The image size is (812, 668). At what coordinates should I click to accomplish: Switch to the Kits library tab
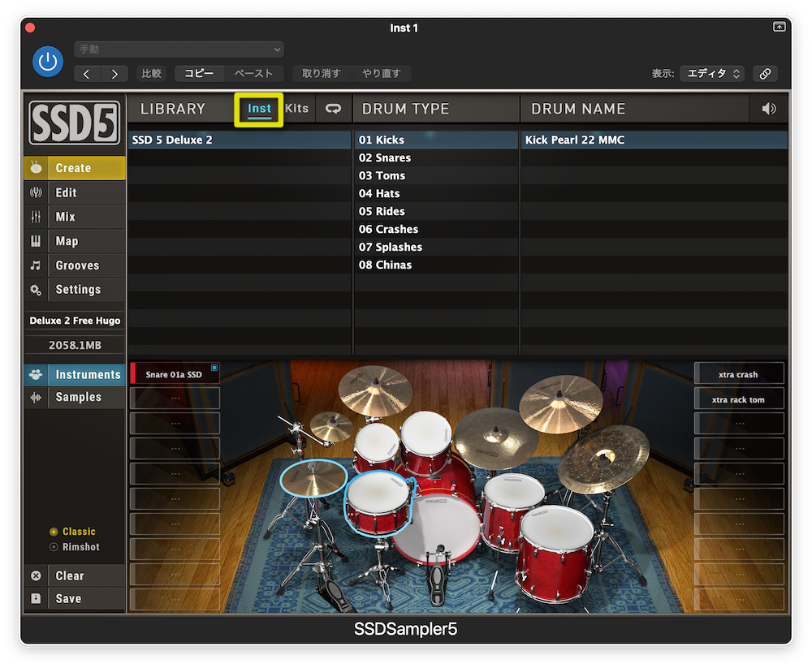[296, 108]
